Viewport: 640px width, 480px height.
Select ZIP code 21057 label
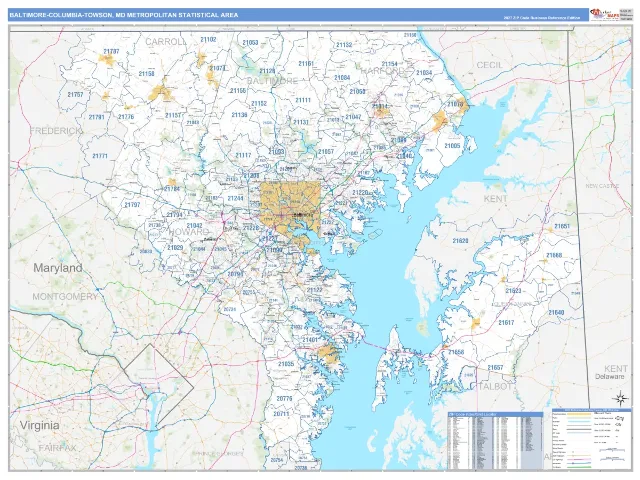[326, 152]
